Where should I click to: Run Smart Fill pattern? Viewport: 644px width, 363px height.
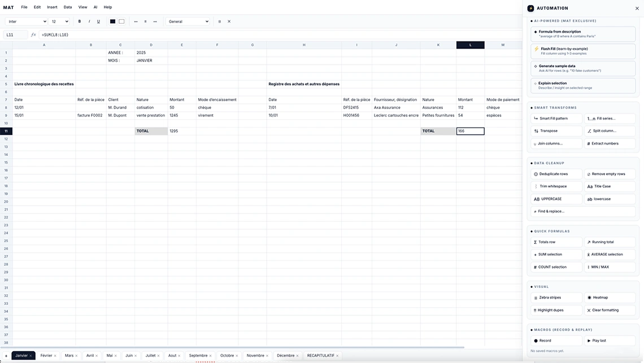pyautogui.click(x=556, y=118)
